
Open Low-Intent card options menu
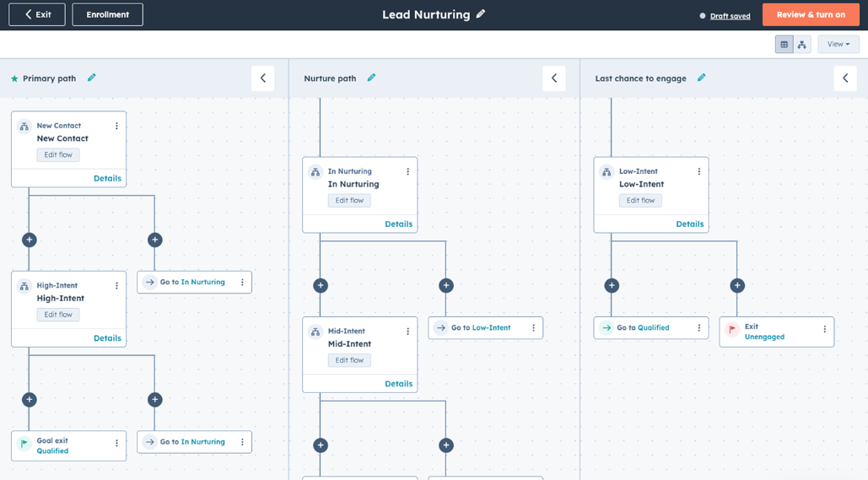tap(699, 171)
